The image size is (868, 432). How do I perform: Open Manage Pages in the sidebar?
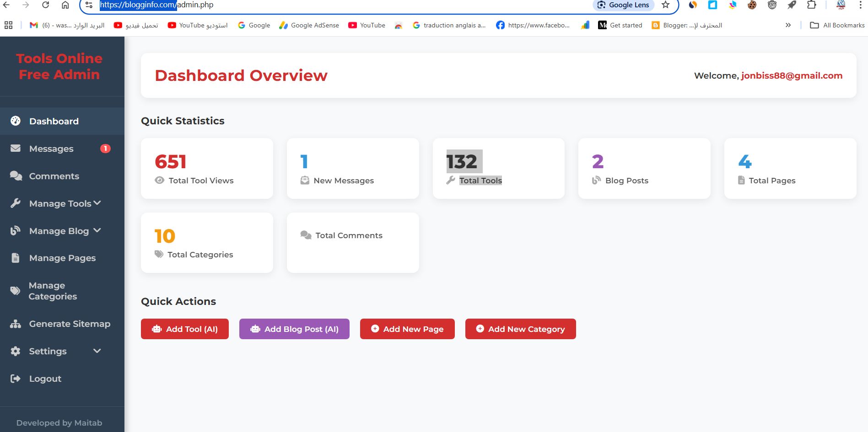pyautogui.click(x=62, y=258)
